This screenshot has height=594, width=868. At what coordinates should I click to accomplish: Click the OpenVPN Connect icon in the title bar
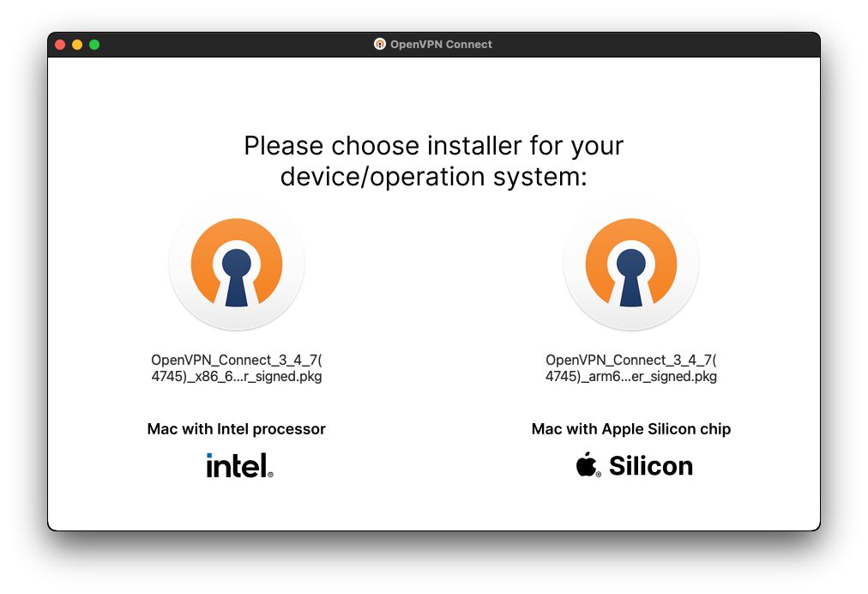[x=379, y=44]
